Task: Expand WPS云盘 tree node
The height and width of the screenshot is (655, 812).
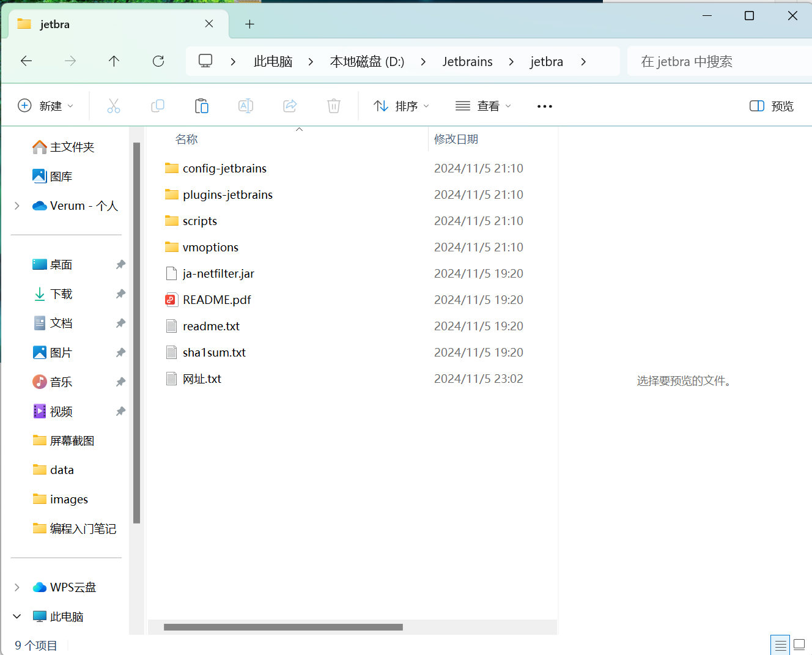Action: click(x=17, y=587)
